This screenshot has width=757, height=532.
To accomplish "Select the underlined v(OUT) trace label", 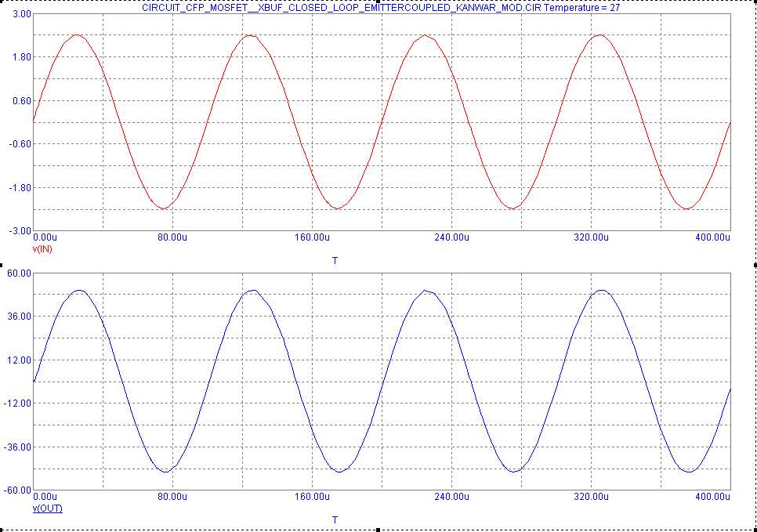I will 47,508.
